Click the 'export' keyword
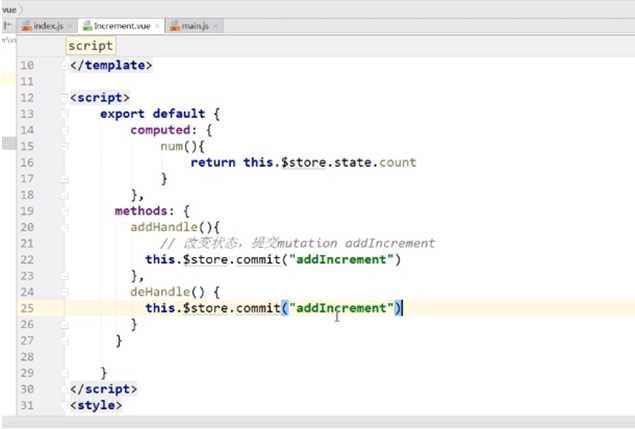 tap(122, 114)
